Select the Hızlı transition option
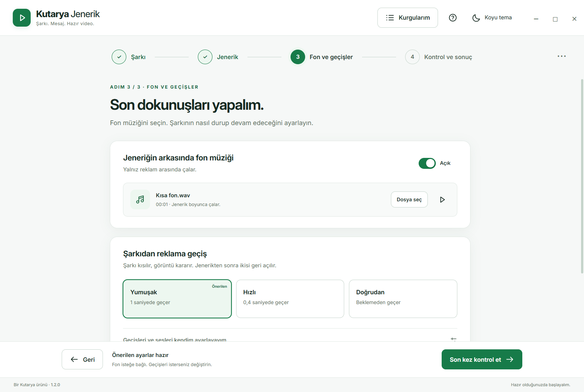The image size is (584, 392). coord(290,299)
